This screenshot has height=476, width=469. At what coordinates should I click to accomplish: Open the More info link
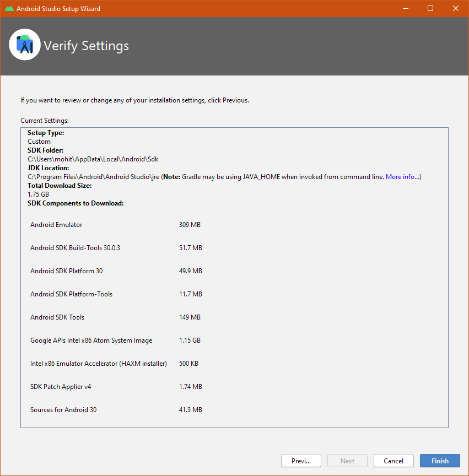402,177
